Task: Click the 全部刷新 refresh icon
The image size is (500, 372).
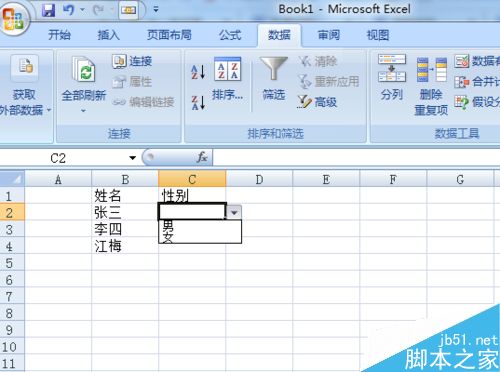Action: point(84,69)
